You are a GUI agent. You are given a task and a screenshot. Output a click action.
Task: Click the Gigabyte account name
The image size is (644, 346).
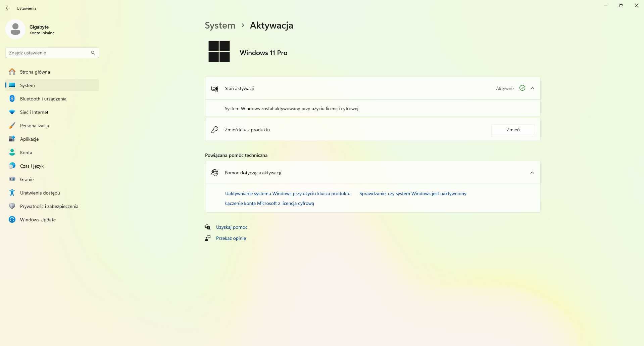pos(39,27)
